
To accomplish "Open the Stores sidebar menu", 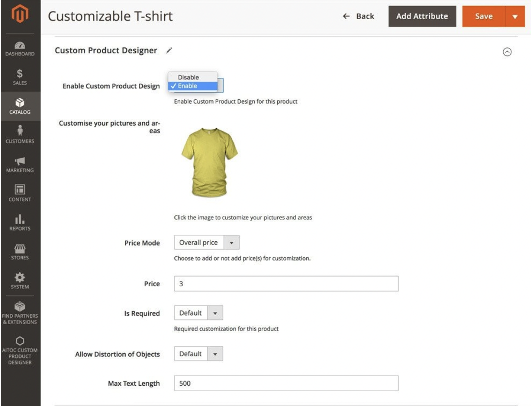I will [x=20, y=252].
